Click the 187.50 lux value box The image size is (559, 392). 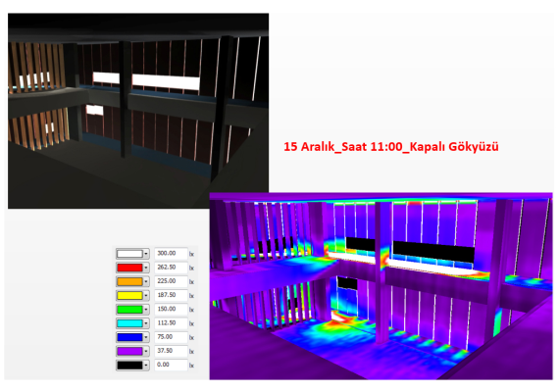click(171, 295)
